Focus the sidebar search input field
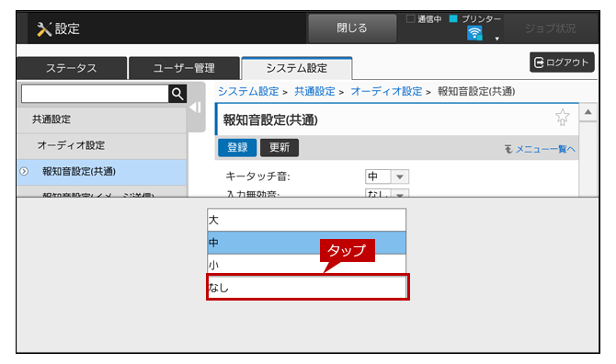616x364 pixels. 95,94
